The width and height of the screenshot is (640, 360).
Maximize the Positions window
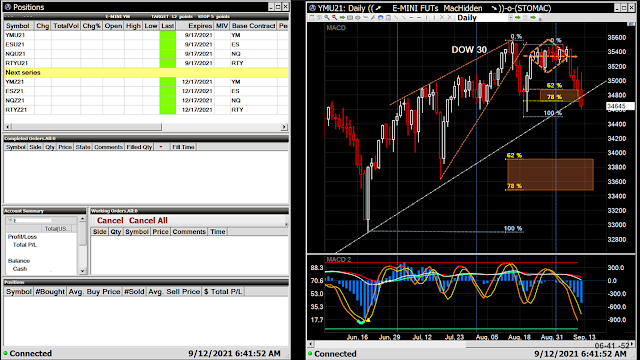tap(278, 7)
